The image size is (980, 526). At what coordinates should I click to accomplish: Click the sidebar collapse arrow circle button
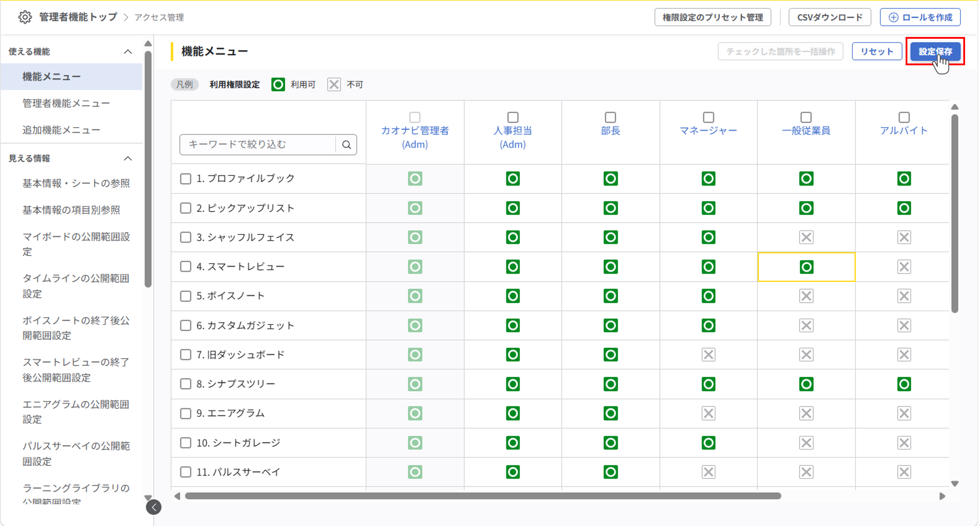tap(154, 507)
